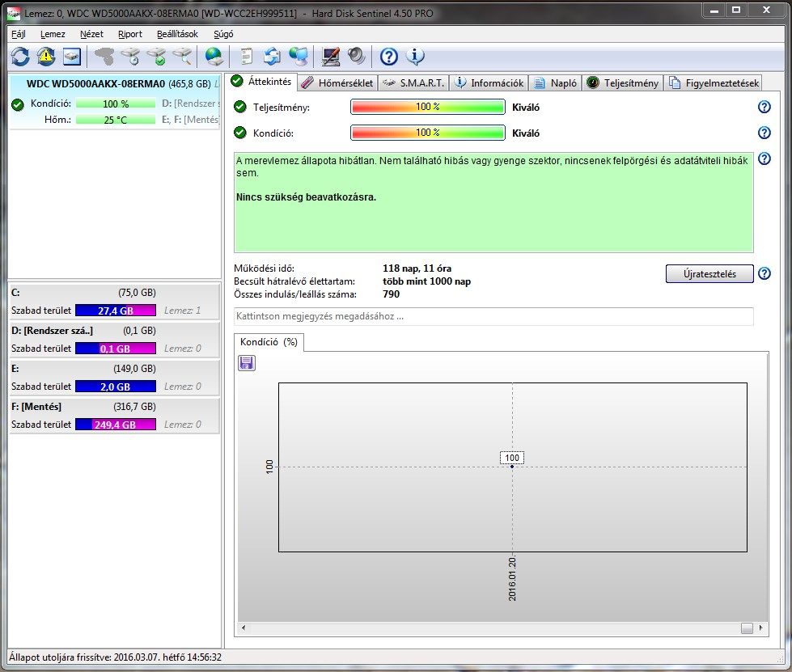Switch to the Hőmérséklet tab
792x672 pixels.
(x=337, y=82)
